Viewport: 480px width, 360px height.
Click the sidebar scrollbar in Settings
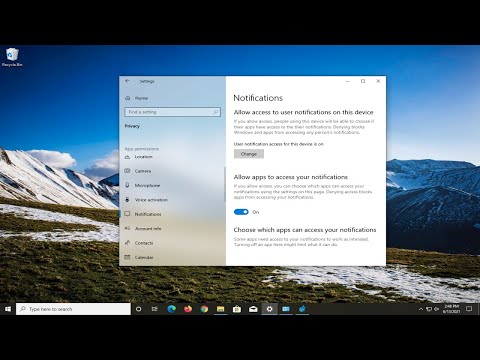(x=225, y=184)
